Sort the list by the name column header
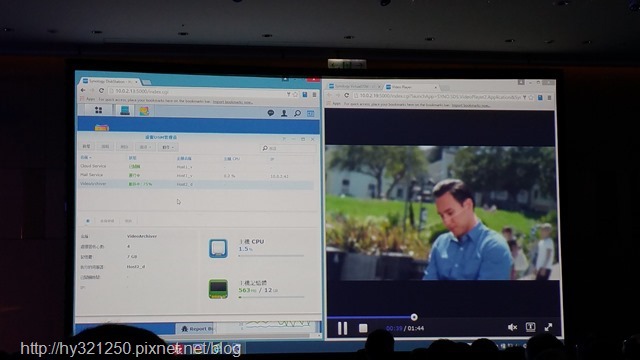 (86, 157)
